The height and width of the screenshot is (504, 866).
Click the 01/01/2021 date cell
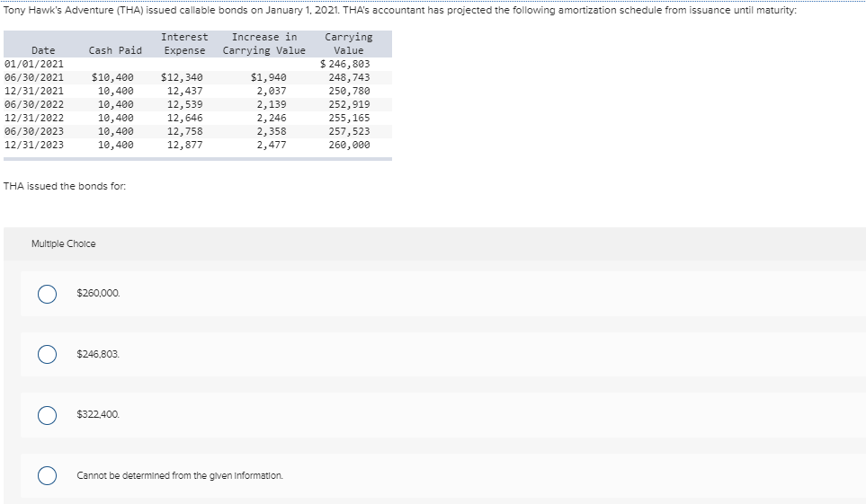coord(33,64)
